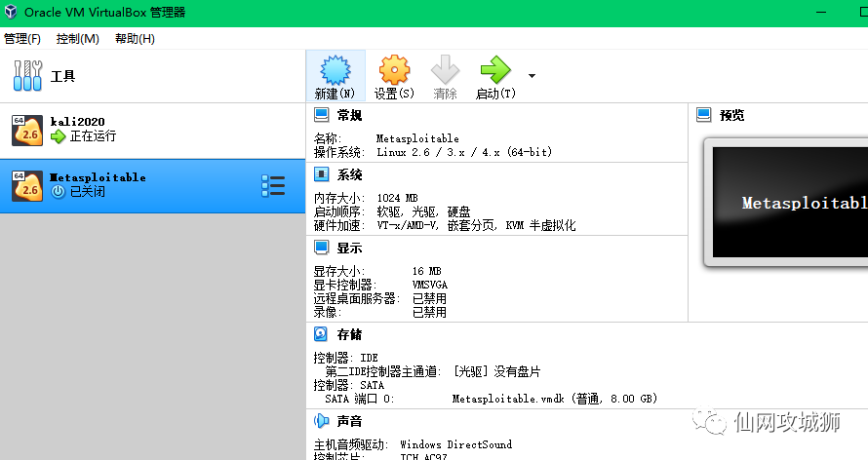868x460 pixels.
Task: Click the 'VT-x/AMD-V' acceleration value
Action: click(x=408, y=225)
